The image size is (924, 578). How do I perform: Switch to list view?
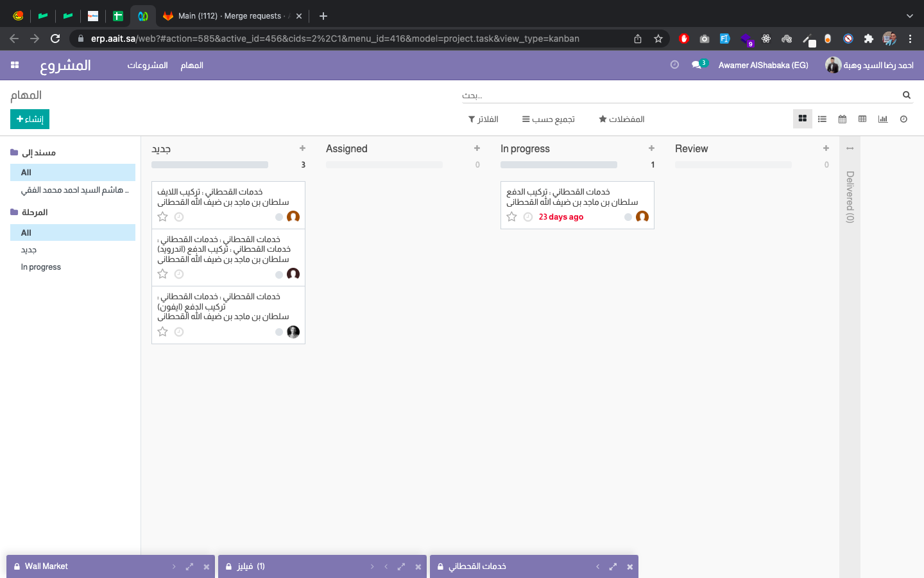[x=822, y=119]
